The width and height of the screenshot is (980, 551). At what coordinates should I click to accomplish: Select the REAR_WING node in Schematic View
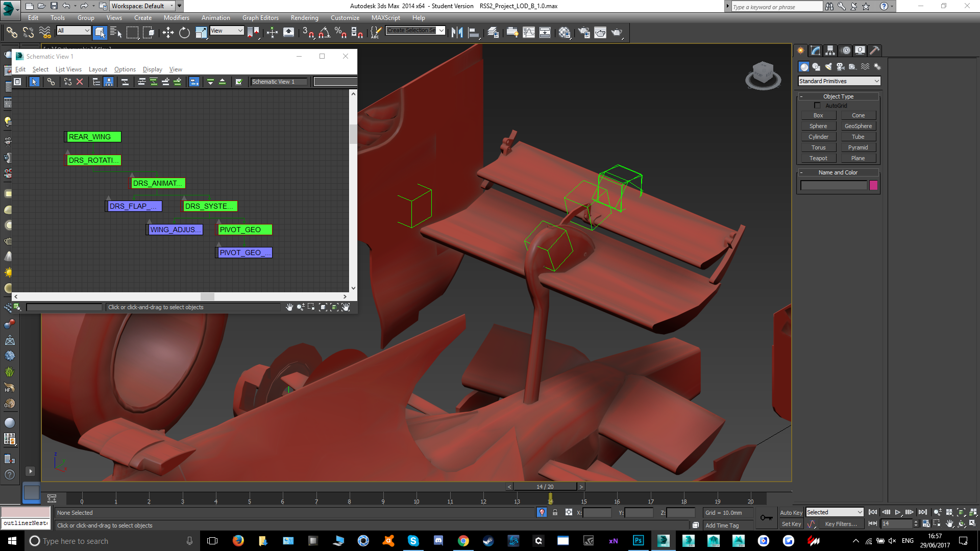coord(93,137)
